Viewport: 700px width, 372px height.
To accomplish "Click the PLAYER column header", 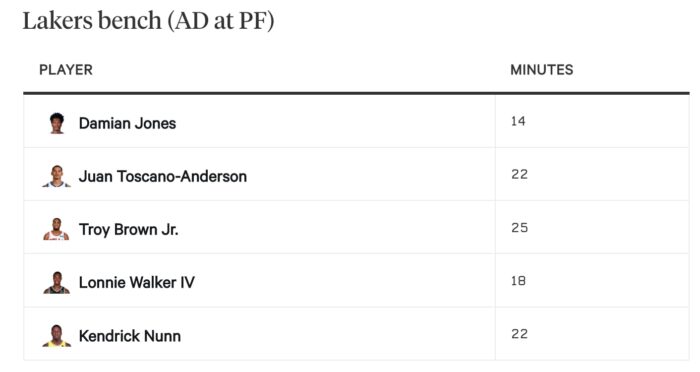I will point(66,70).
